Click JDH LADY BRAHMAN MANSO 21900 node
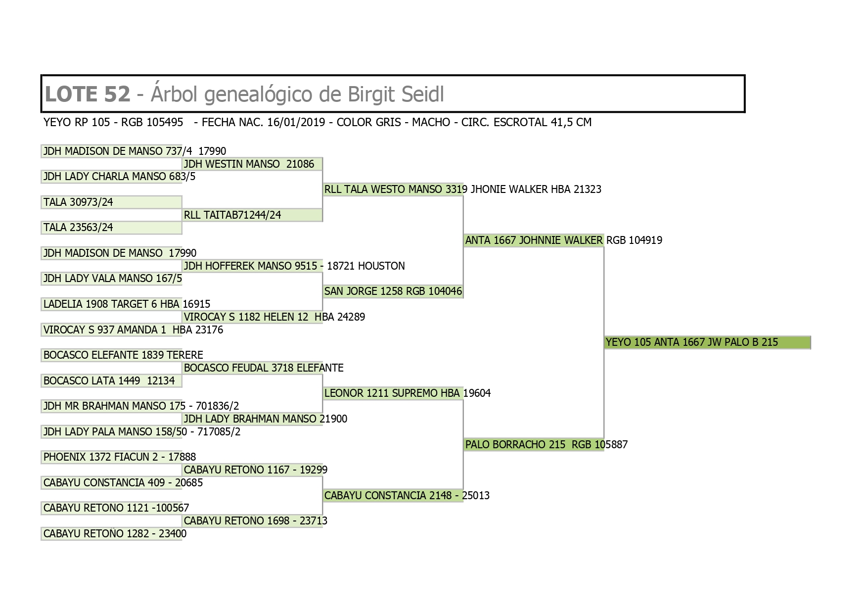868x614 pixels. coord(253,419)
